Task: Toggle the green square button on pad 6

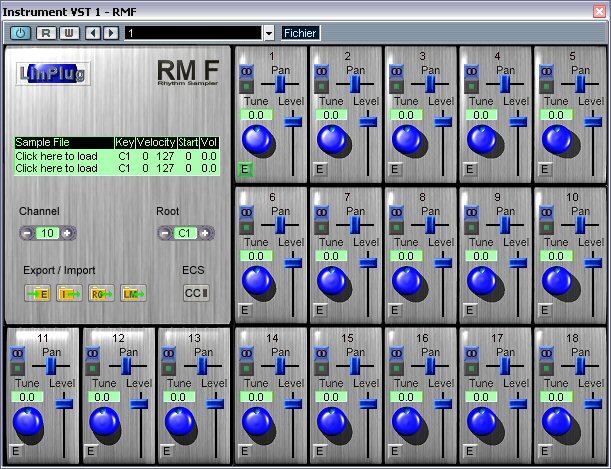Action: pos(246,227)
